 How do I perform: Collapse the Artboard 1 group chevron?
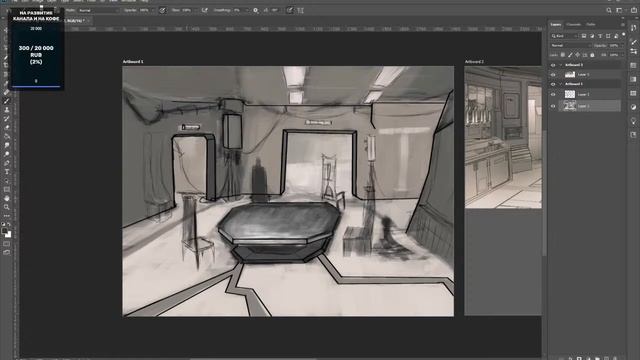561,84
